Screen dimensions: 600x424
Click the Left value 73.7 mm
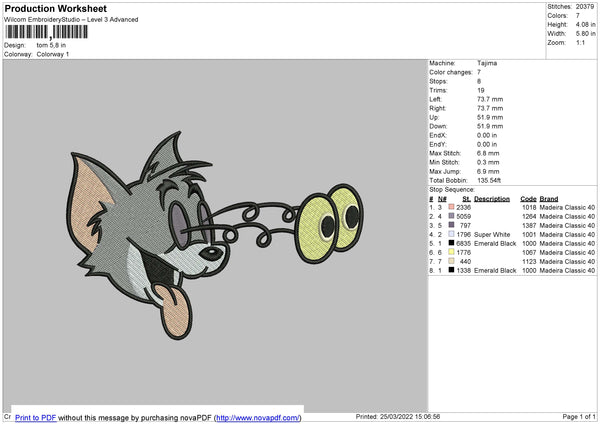click(x=490, y=99)
